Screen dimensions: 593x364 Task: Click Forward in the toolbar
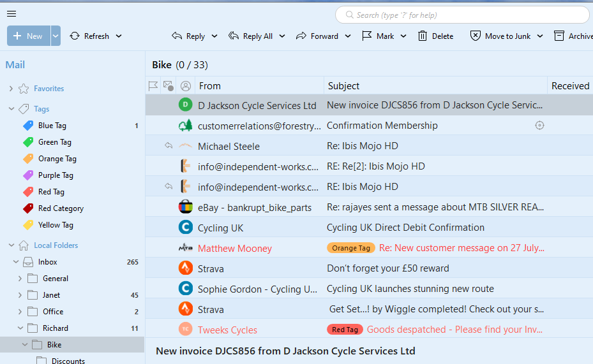click(x=317, y=36)
